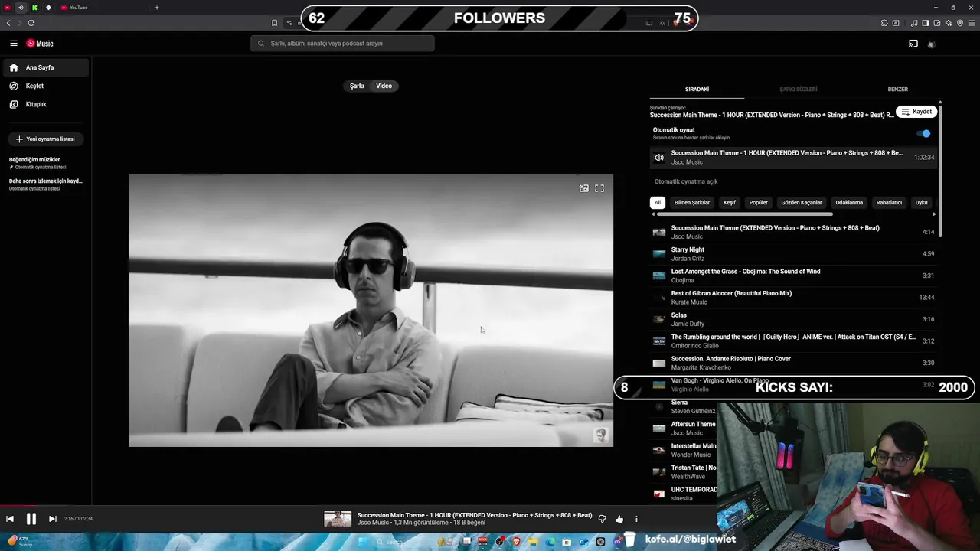
Task: Select Keşif filter chip
Action: coord(730,203)
